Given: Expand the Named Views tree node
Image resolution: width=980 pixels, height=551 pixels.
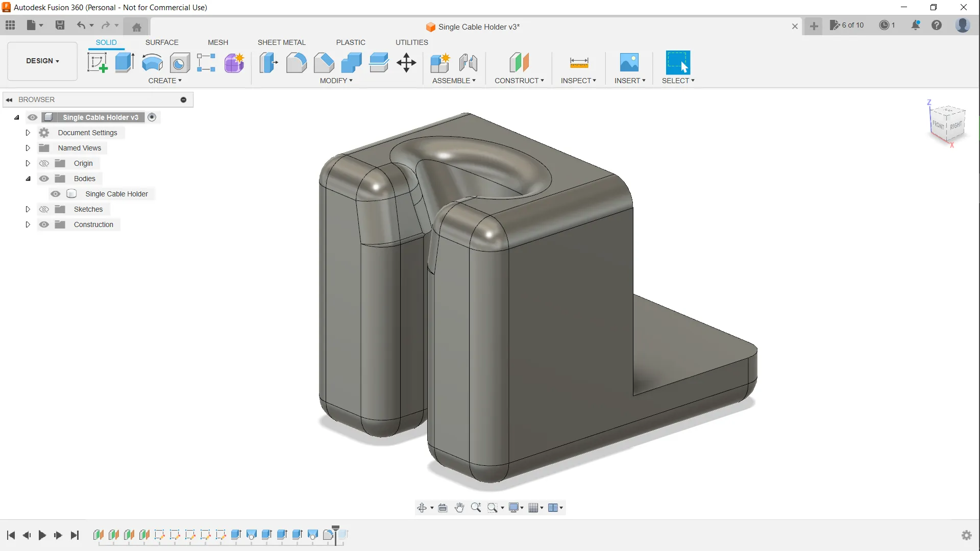Looking at the screenshot, I should 28,148.
